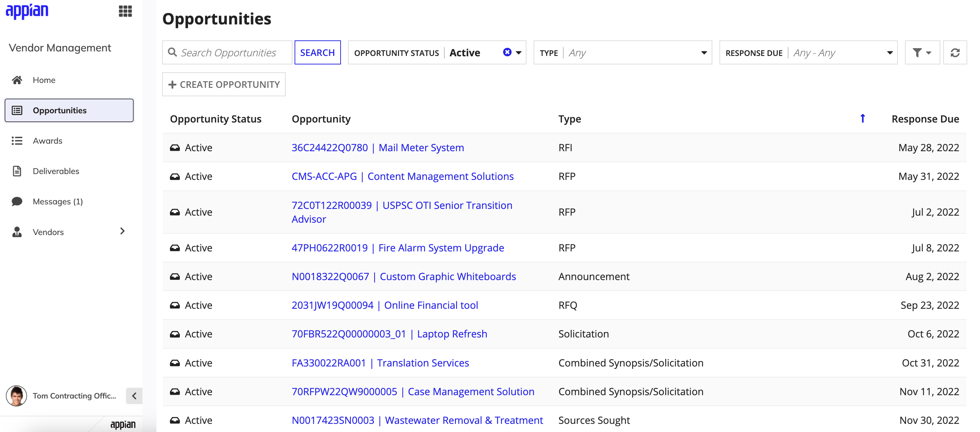This screenshot has width=980, height=432.
Task: Open the Case Management Solution link
Action: coord(413,392)
